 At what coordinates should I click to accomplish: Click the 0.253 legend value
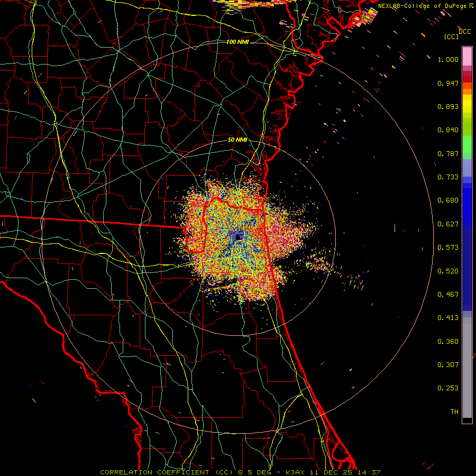click(x=448, y=388)
